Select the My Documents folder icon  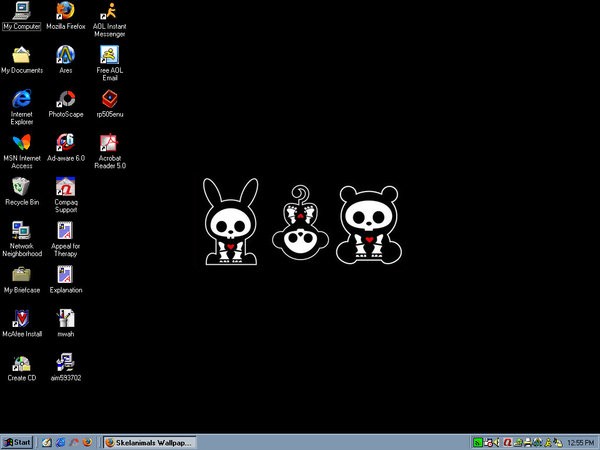tap(22, 60)
